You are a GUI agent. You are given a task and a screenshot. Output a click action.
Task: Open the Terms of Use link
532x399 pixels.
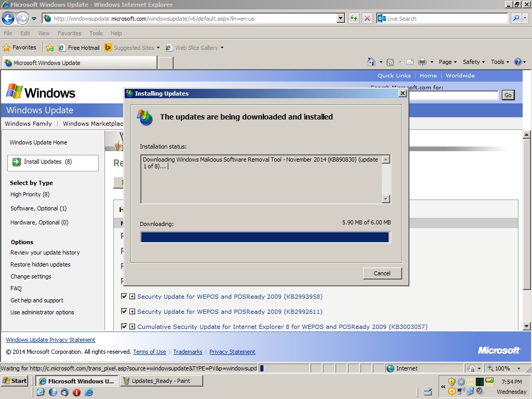tap(150, 352)
